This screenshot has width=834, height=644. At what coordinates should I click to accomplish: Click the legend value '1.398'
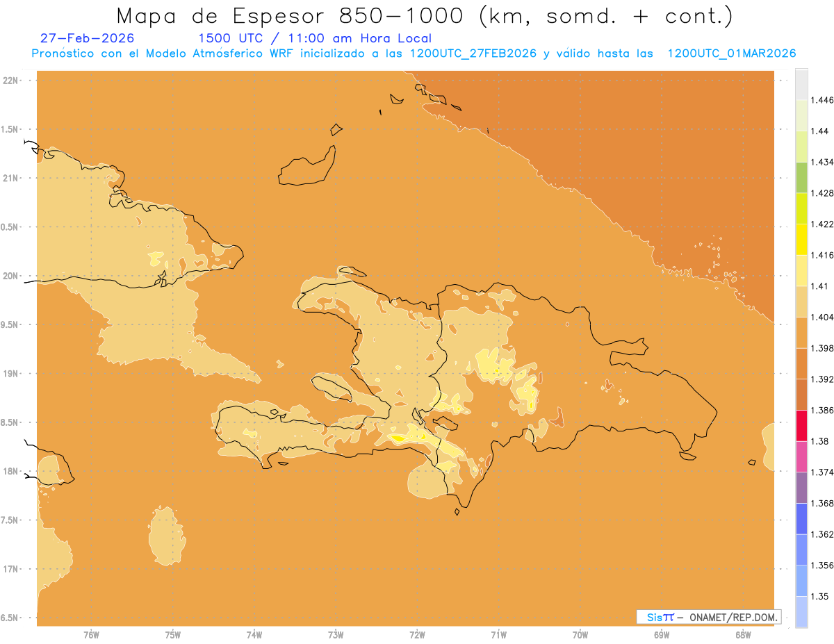(x=821, y=348)
